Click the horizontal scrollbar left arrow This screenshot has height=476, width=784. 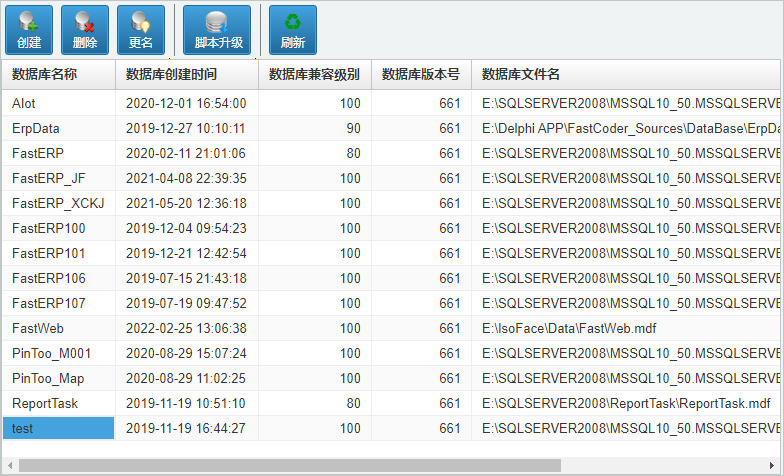coord(10,466)
